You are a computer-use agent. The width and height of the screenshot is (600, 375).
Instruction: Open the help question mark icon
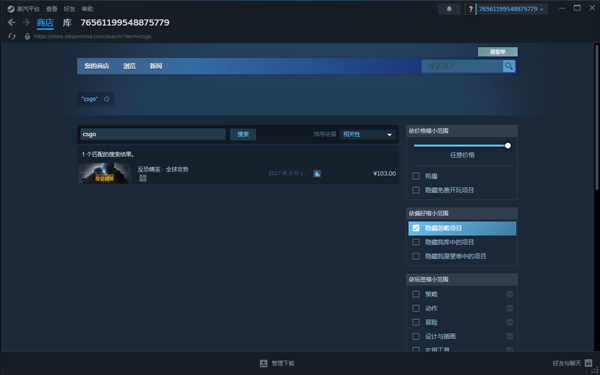point(470,9)
